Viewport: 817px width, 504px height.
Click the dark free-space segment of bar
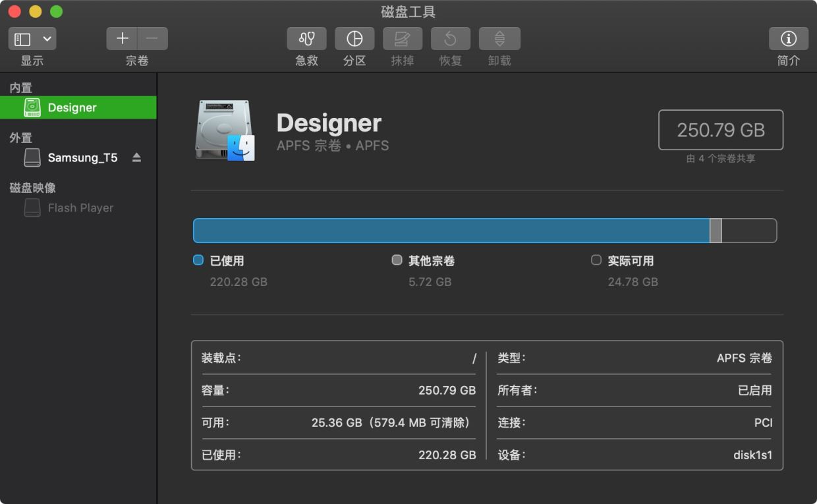(749, 231)
